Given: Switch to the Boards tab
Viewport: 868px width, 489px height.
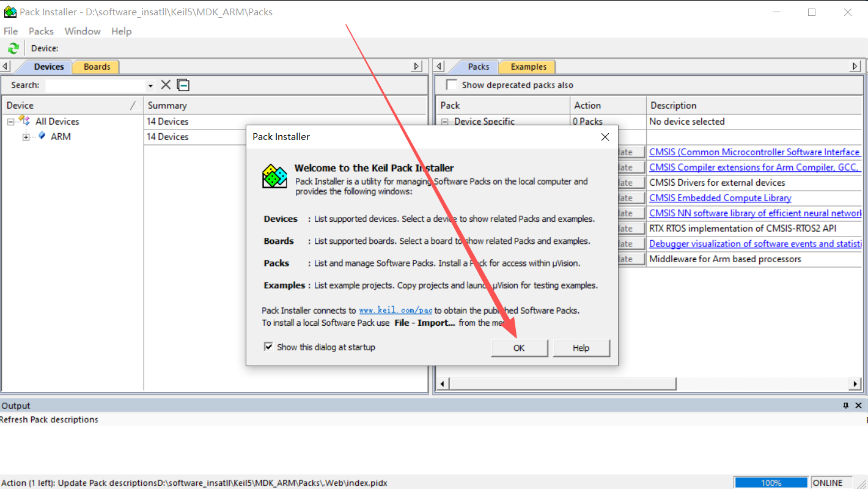Looking at the screenshot, I should point(97,67).
